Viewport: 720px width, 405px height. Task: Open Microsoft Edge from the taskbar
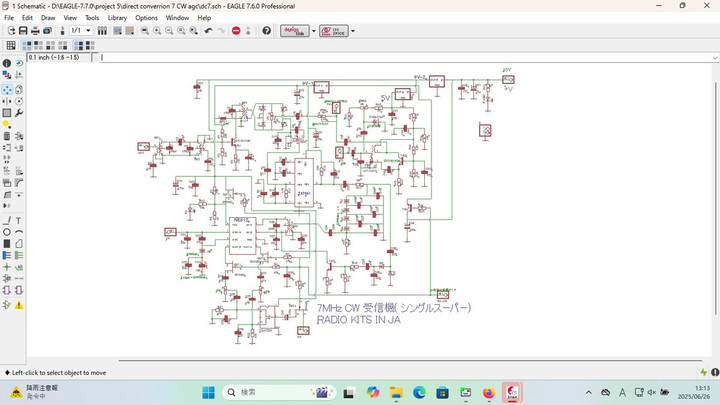pyautogui.click(x=419, y=392)
